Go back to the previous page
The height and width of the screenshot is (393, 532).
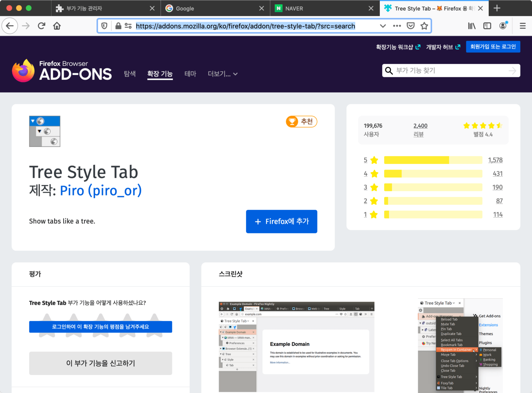[10, 26]
